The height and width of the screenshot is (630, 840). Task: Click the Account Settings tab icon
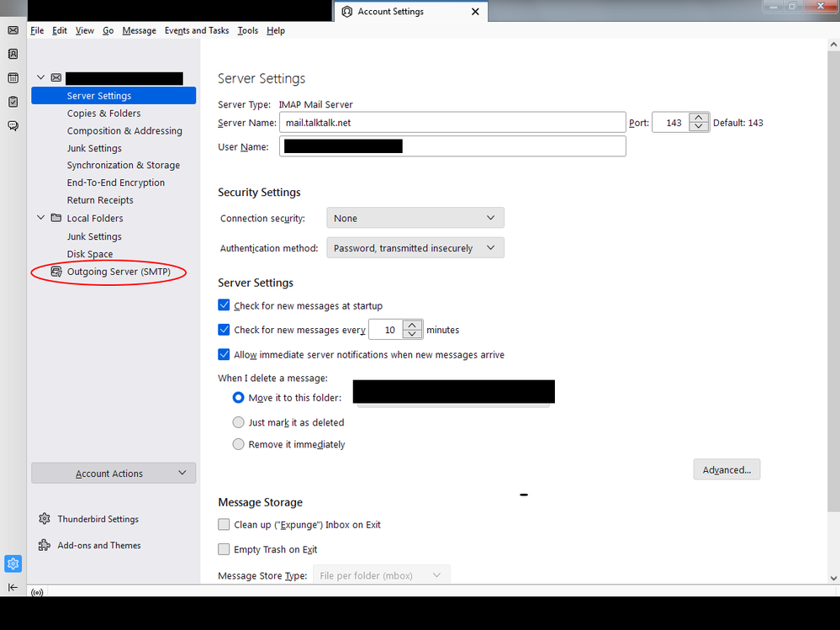347,11
